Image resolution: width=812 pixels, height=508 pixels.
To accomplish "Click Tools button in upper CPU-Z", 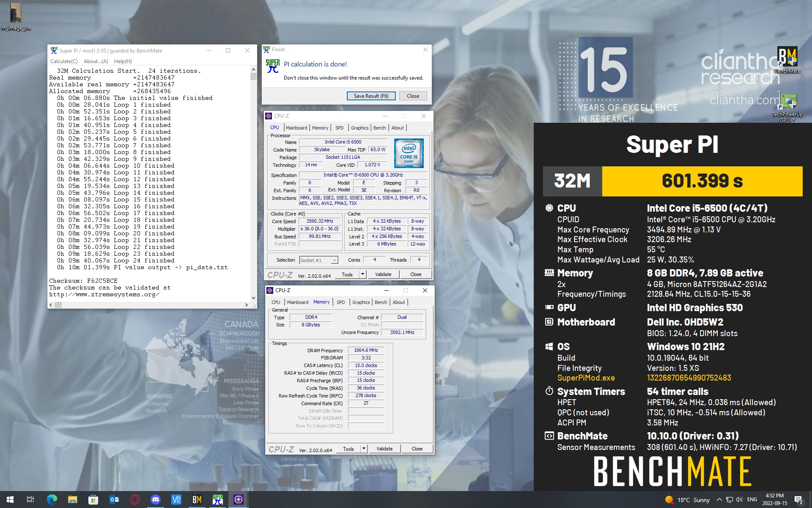I will tap(347, 274).
